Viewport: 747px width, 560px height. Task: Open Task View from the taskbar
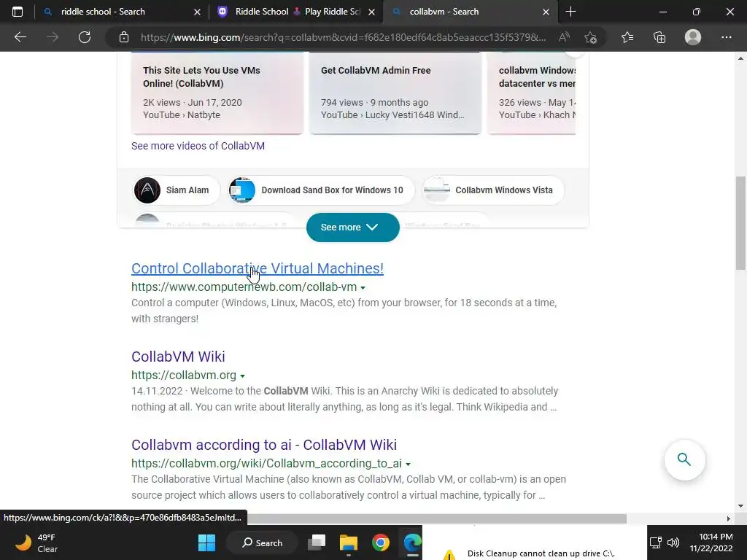pos(317,542)
